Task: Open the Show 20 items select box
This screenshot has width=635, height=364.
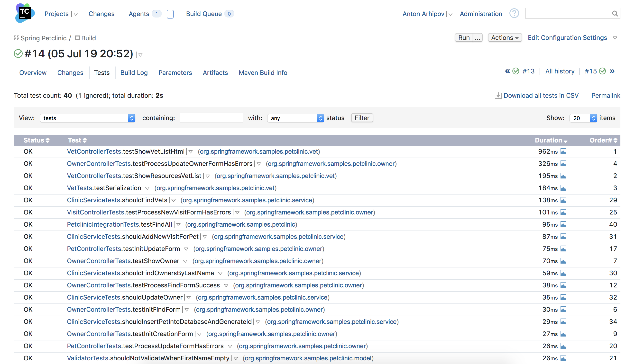Action: pos(583,118)
